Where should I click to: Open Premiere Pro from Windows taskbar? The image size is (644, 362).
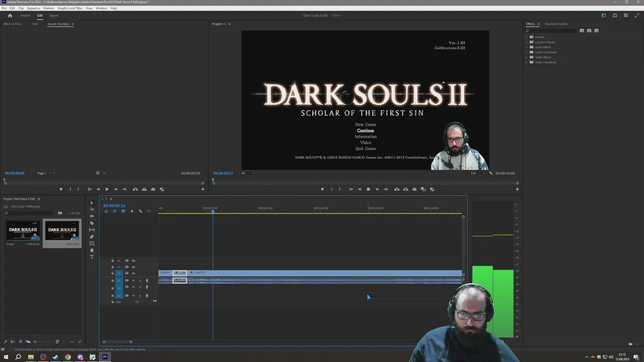tap(105, 357)
